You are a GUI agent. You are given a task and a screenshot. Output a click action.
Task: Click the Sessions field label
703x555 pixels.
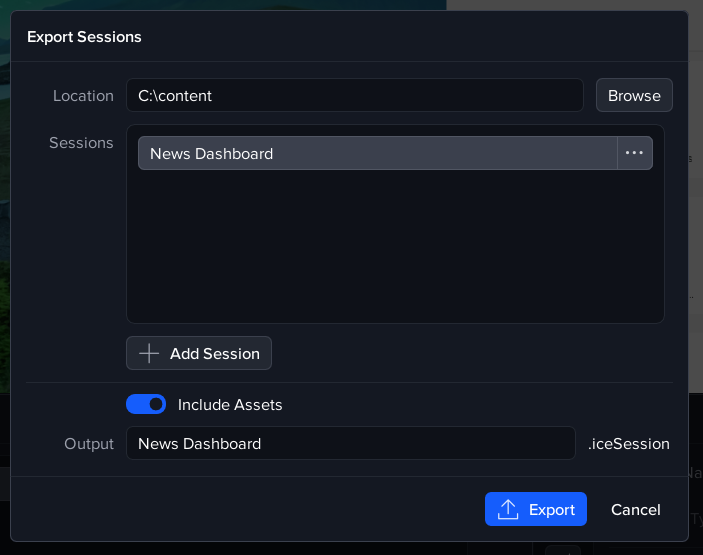pyautogui.click(x=81, y=143)
